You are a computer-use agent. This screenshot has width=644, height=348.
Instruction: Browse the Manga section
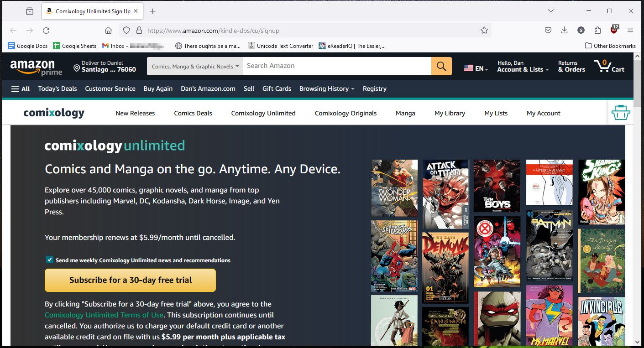[405, 113]
